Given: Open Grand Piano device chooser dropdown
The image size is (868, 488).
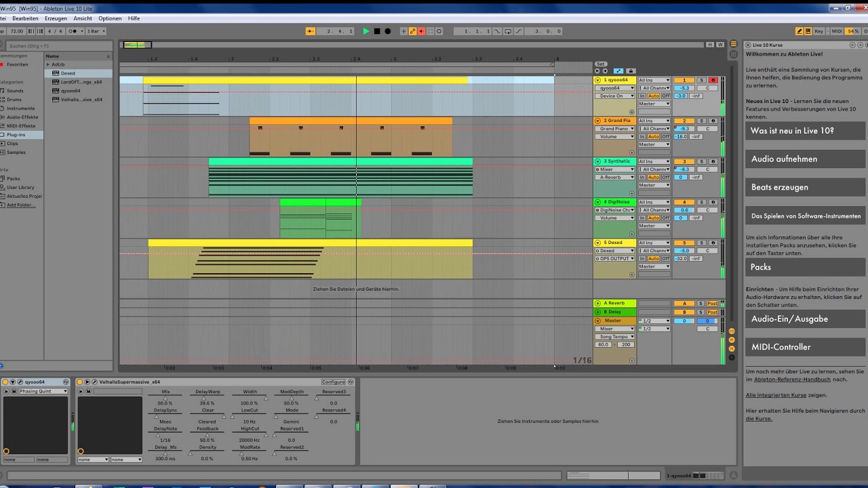Looking at the screenshot, I should click(x=614, y=128).
